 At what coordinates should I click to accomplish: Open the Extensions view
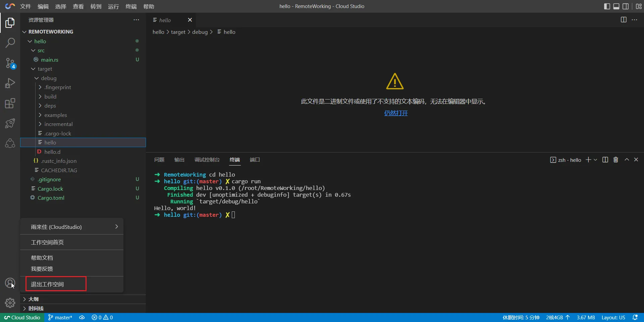10,103
